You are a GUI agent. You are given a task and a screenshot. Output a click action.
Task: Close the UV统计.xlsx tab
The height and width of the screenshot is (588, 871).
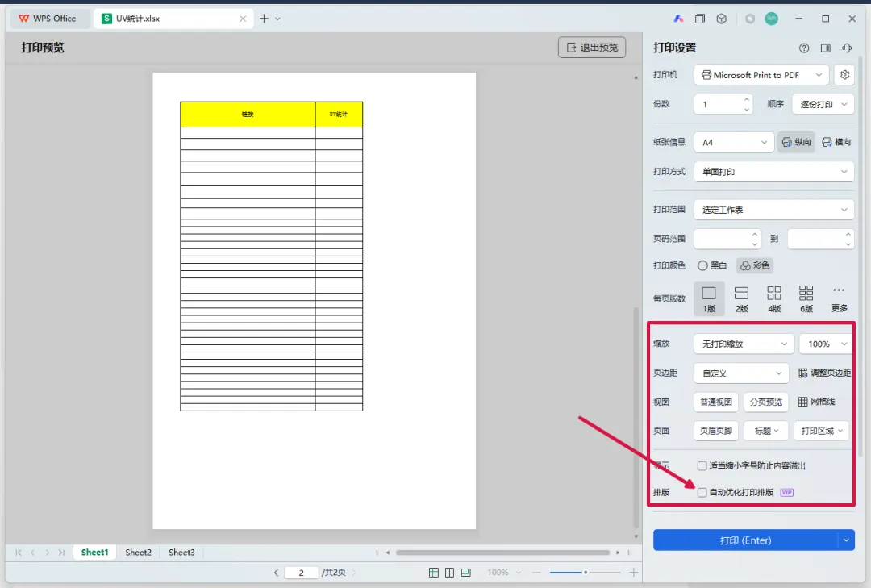pyautogui.click(x=243, y=19)
